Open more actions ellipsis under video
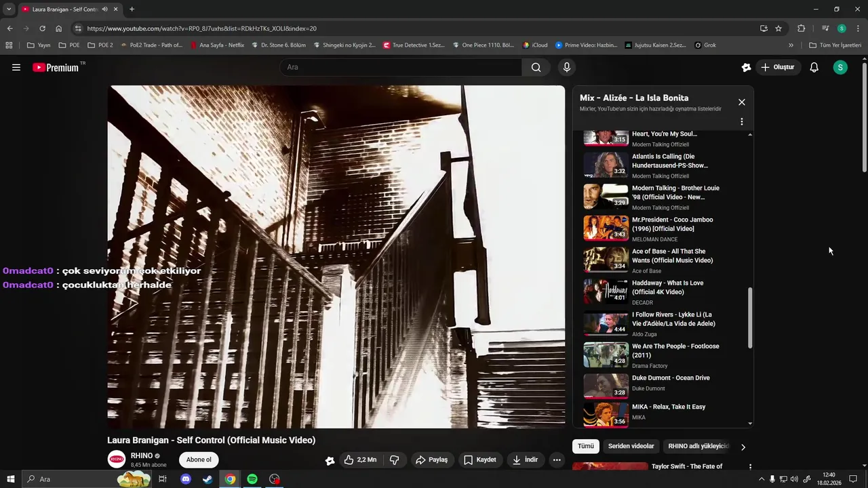 (557, 460)
